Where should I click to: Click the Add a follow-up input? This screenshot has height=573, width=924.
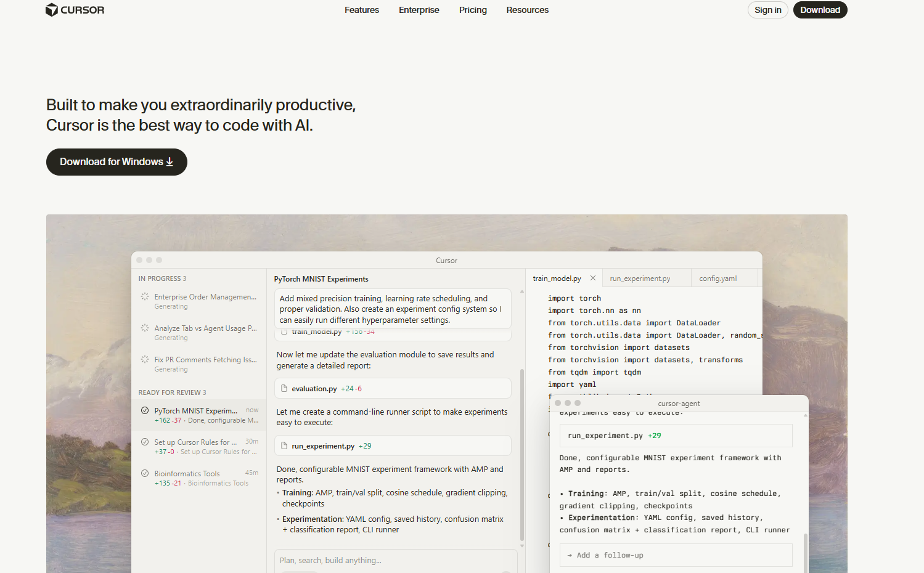point(676,555)
